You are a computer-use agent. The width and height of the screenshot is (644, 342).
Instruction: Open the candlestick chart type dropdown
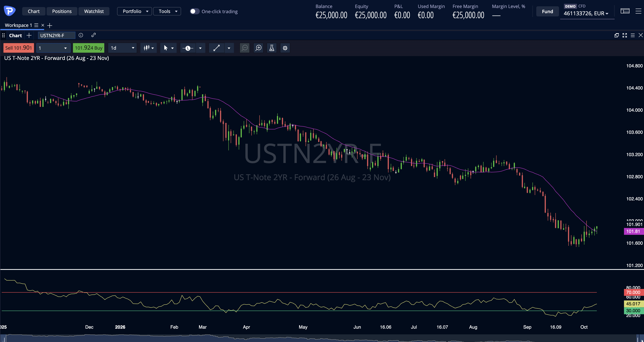[x=149, y=48]
